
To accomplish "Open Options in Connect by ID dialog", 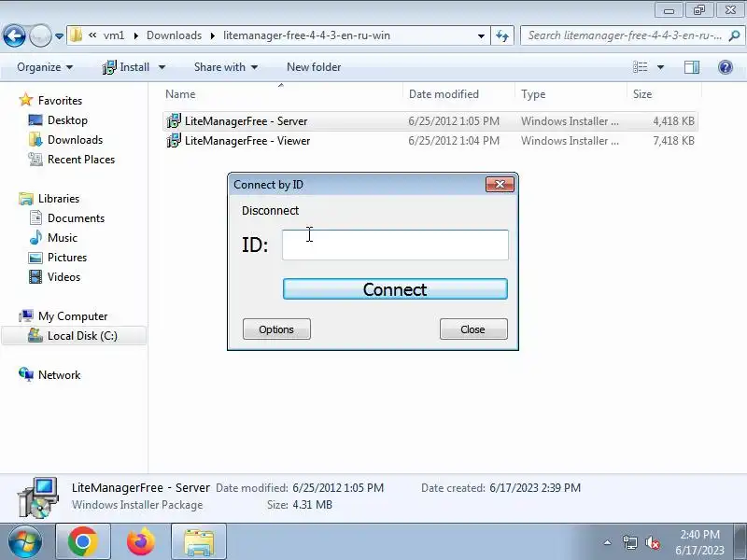I will point(276,329).
